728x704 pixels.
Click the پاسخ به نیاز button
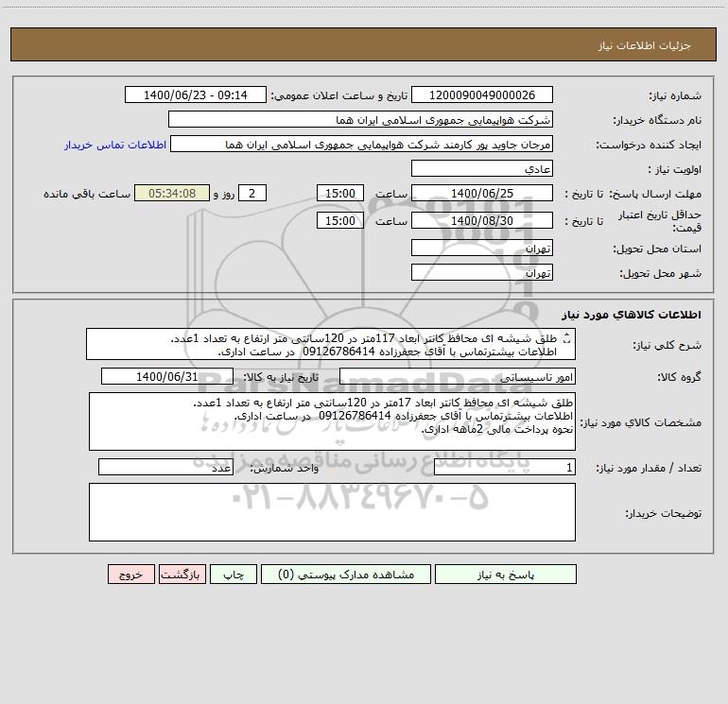point(506,574)
